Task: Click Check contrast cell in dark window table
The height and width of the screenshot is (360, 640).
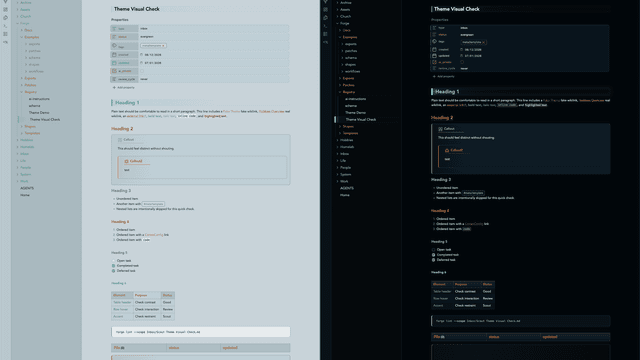Action: (467, 291)
